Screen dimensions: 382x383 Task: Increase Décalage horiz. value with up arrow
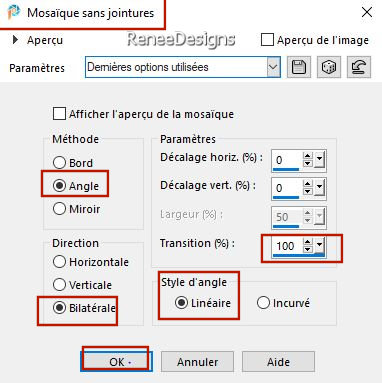pos(308,156)
